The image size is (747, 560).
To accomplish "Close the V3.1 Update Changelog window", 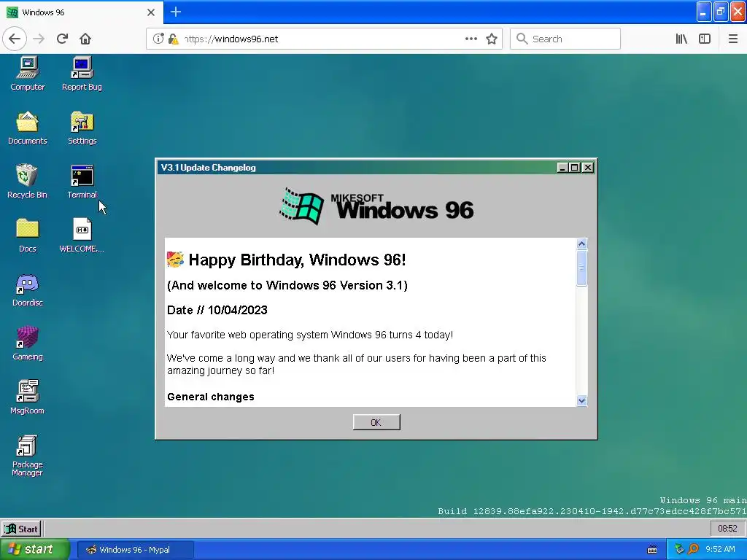I will coord(588,168).
